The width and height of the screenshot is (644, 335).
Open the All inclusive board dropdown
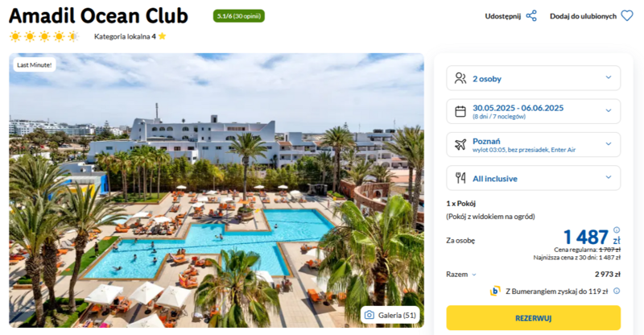coord(534,178)
